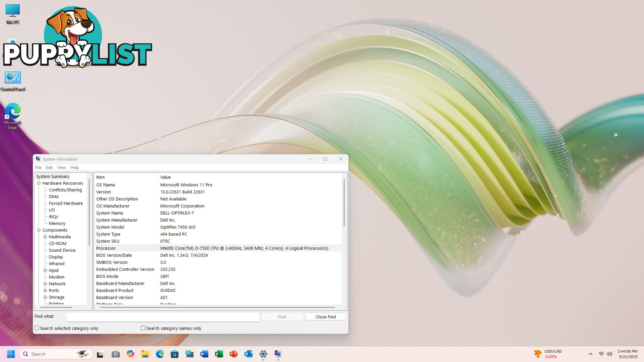This screenshot has height=362, width=644.
Task: Expand the Input tree node
Action: [x=45, y=270]
